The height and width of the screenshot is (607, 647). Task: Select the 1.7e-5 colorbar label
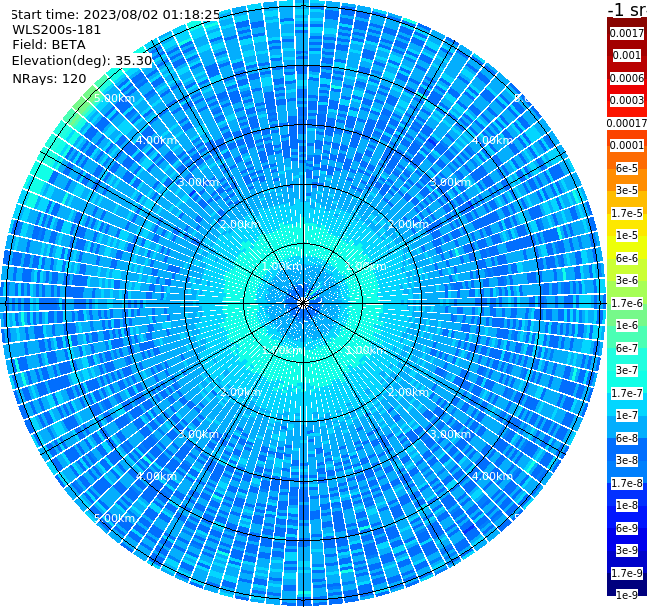pos(627,213)
